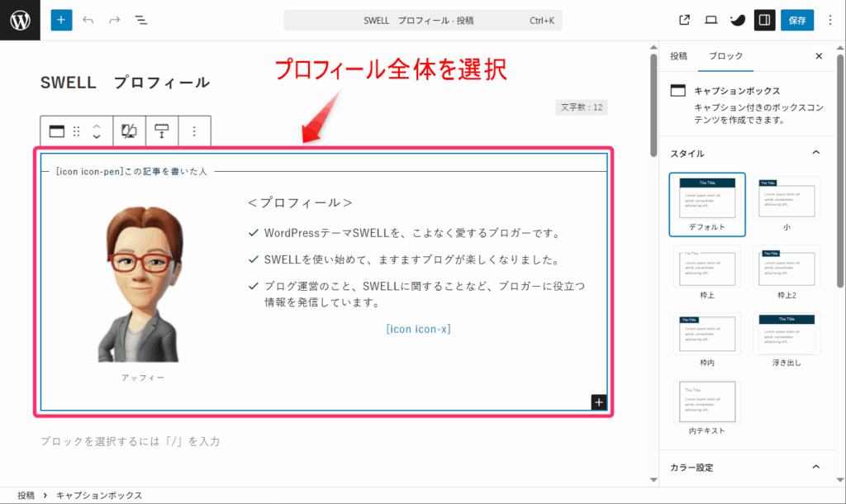Click the 文字数：12 character counter
Viewport: 846px width, 504px height.
pos(581,107)
